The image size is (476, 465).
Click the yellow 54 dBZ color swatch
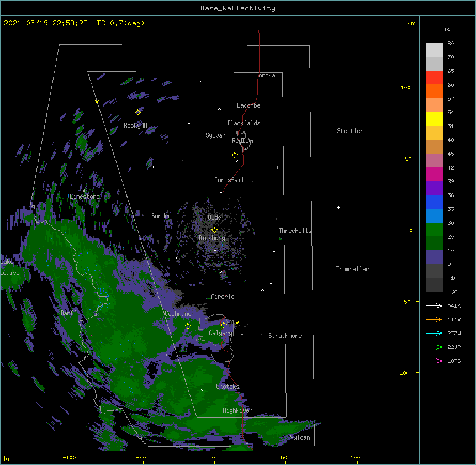point(434,119)
